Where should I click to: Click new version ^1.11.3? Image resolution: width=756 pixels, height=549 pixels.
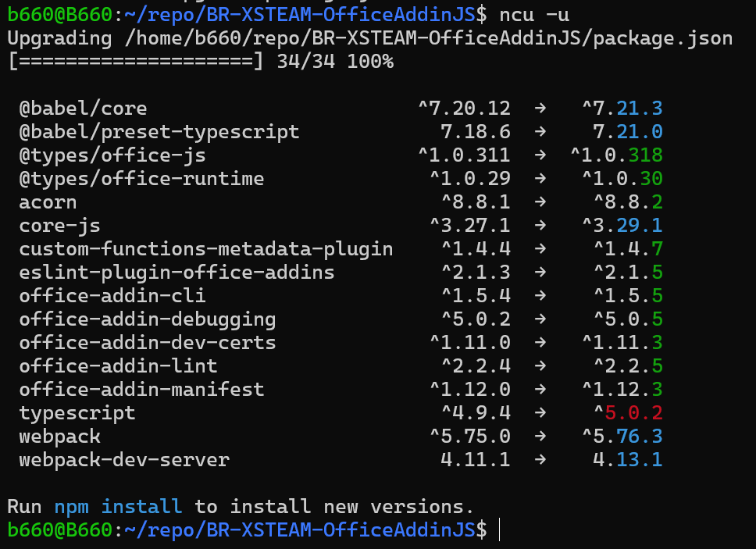[x=622, y=343]
